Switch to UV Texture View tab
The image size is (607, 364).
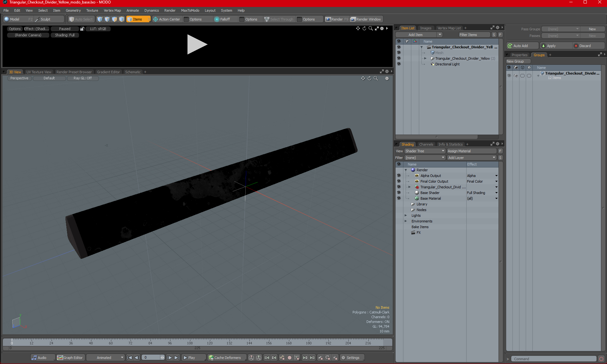point(39,72)
